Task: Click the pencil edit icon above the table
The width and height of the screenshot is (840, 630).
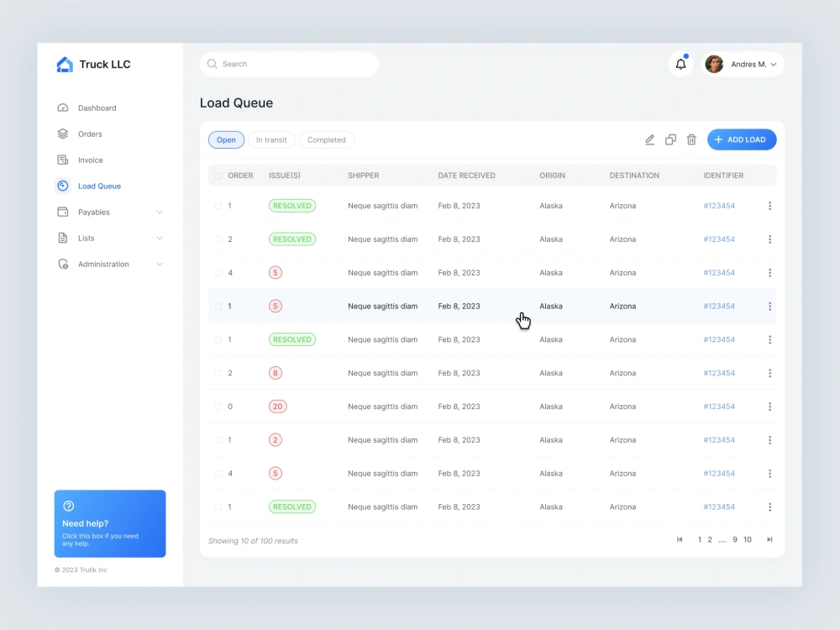Action: [650, 139]
